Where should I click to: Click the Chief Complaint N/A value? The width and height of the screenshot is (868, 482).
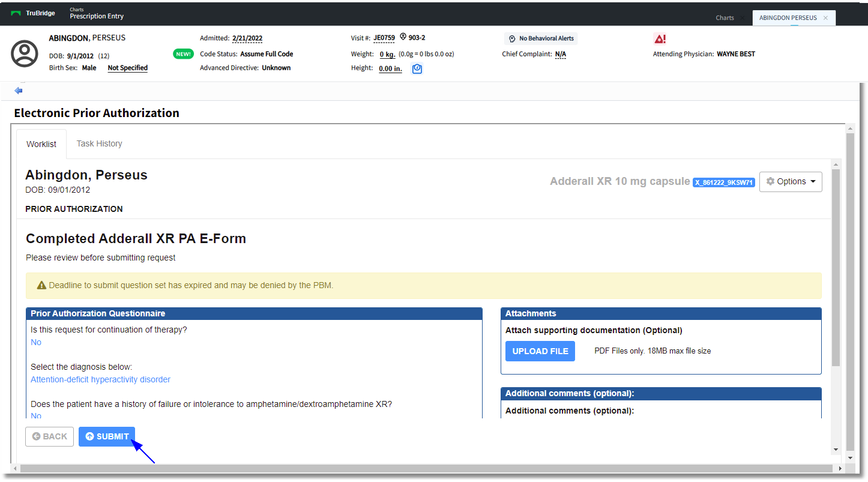pyautogui.click(x=561, y=54)
